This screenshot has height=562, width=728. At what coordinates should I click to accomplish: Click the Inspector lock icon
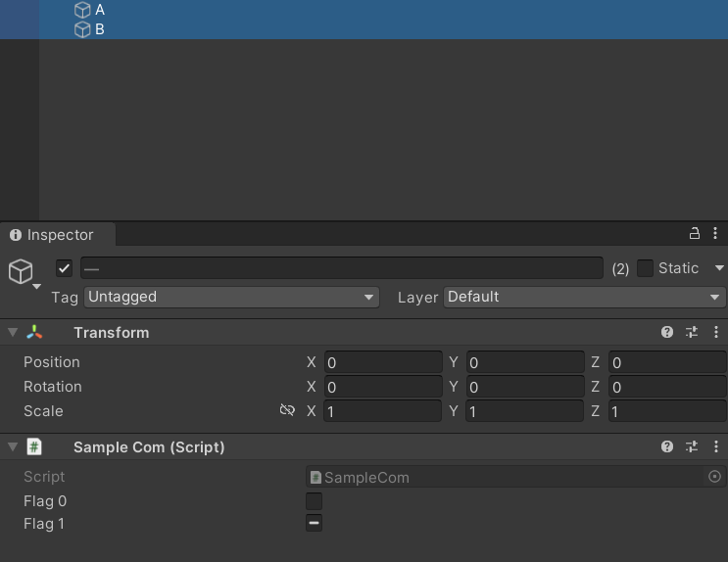(x=695, y=234)
